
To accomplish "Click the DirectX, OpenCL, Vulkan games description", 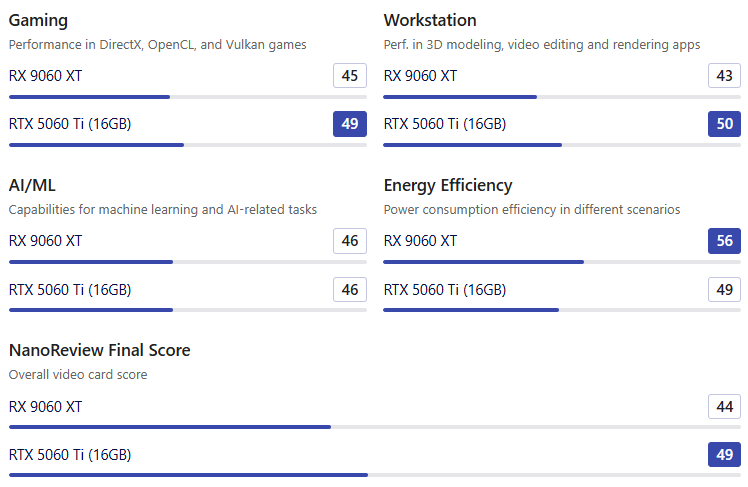I will pyautogui.click(x=157, y=45).
